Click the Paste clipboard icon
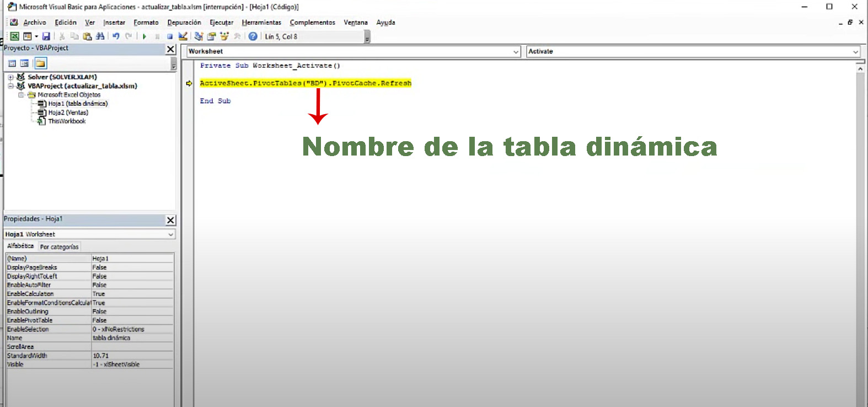Image resolution: width=868 pixels, height=407 pixels. coord(87,36)
